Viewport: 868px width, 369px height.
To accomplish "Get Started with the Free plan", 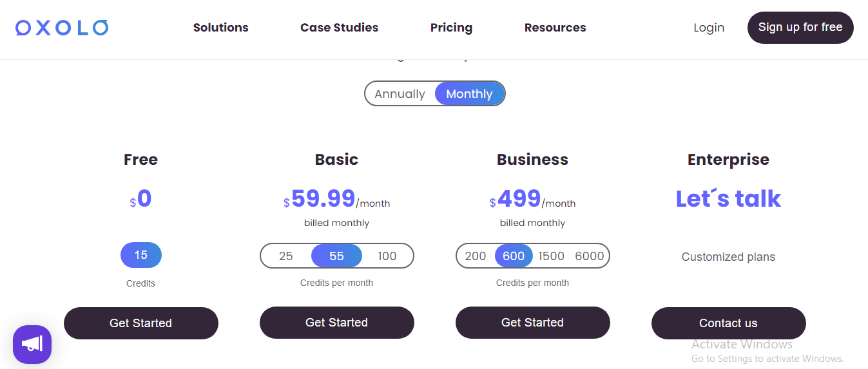I will pos(141,323).
